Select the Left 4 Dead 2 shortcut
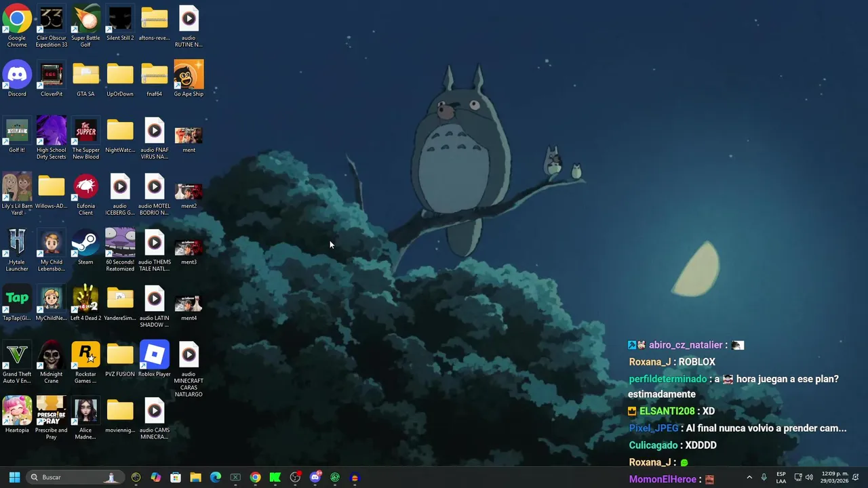Screen dimensions: 868x488 (85, 304)
